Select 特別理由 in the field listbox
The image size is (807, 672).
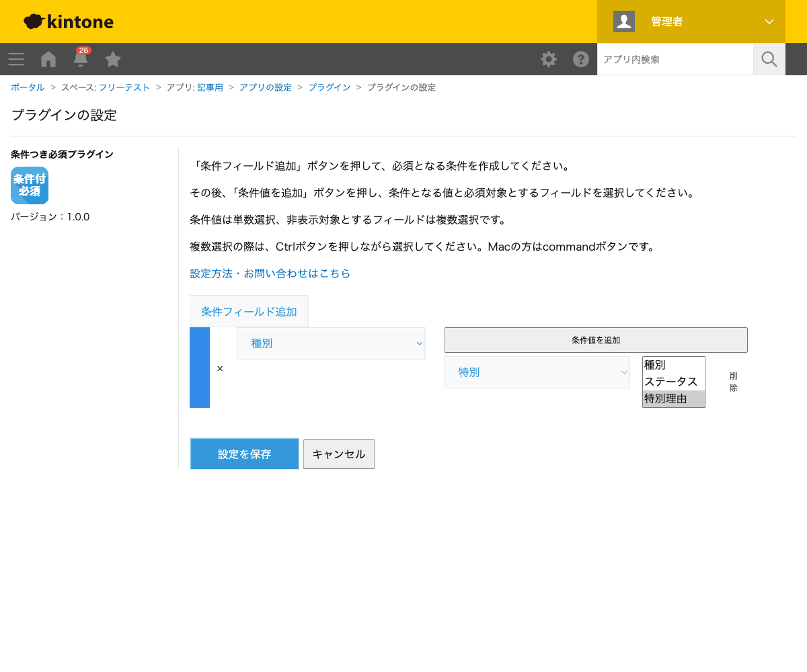coord(674,398)
